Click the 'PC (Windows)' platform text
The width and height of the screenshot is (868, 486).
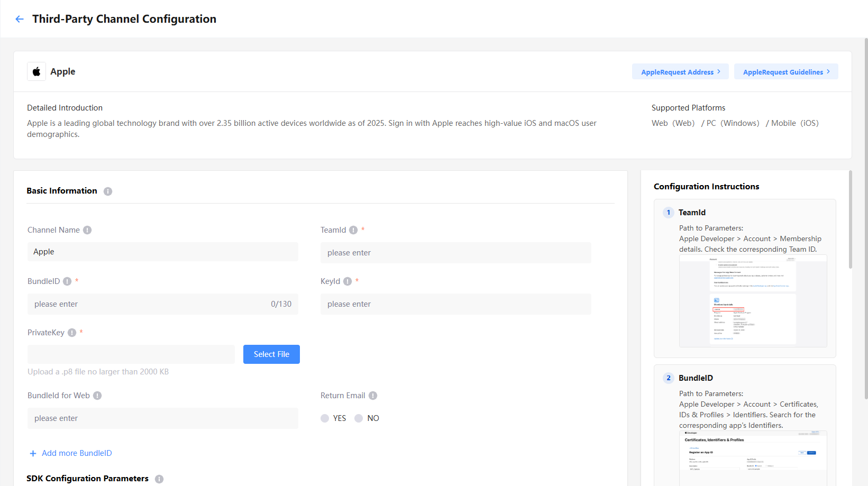point(733,123)
